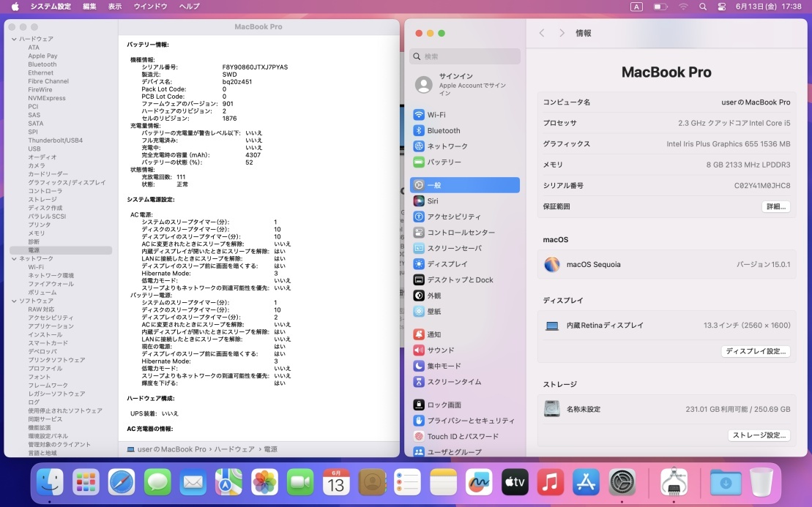Open the App Store from the Dock

coord(585,483)
